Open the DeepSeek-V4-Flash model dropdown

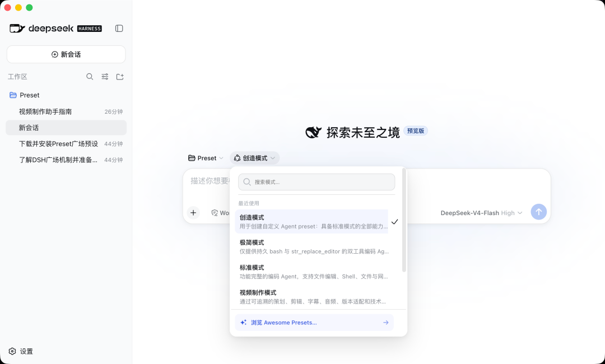[x=482, y=213]
